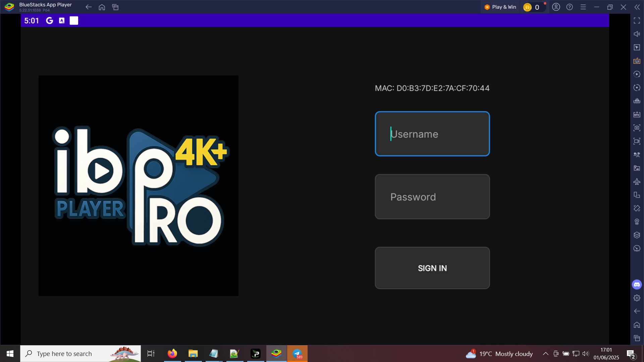This screenshot has height=362, width=644.
Task: Open the keyboard controls editor
Action: 637,61
